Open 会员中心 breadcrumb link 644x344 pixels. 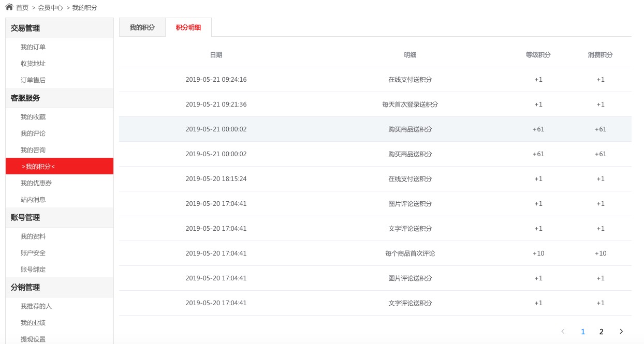[x=50, y=8]
